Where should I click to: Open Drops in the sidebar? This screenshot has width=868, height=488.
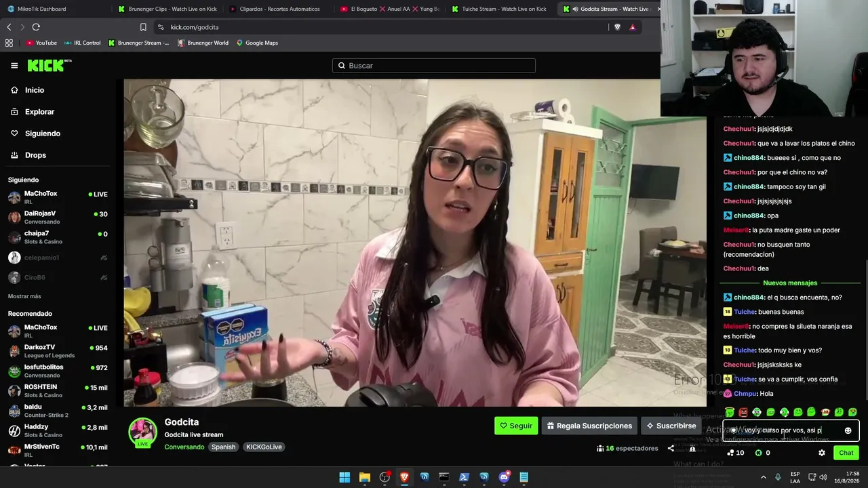pos(35,155)
